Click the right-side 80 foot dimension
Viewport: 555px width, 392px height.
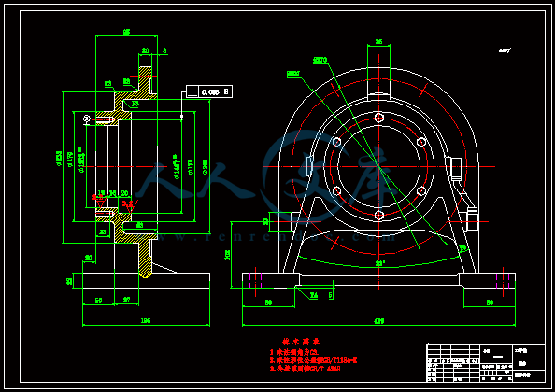click(x=490, y=302)
